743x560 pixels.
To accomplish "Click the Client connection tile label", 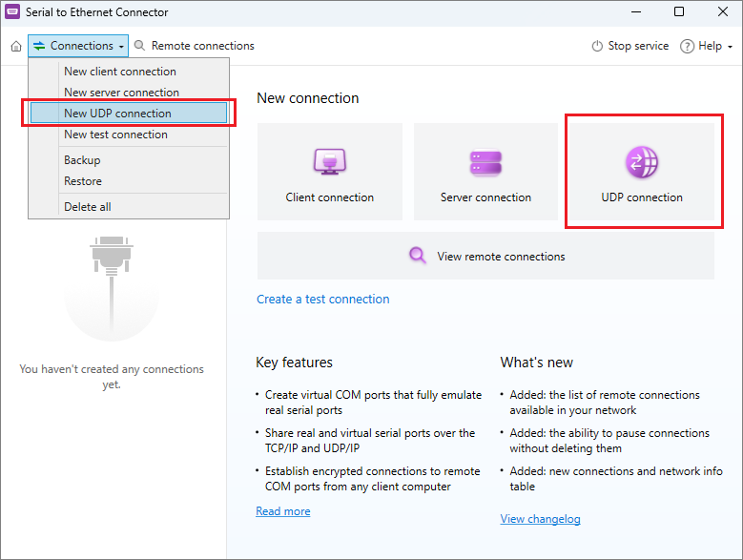I will (330, 197).
